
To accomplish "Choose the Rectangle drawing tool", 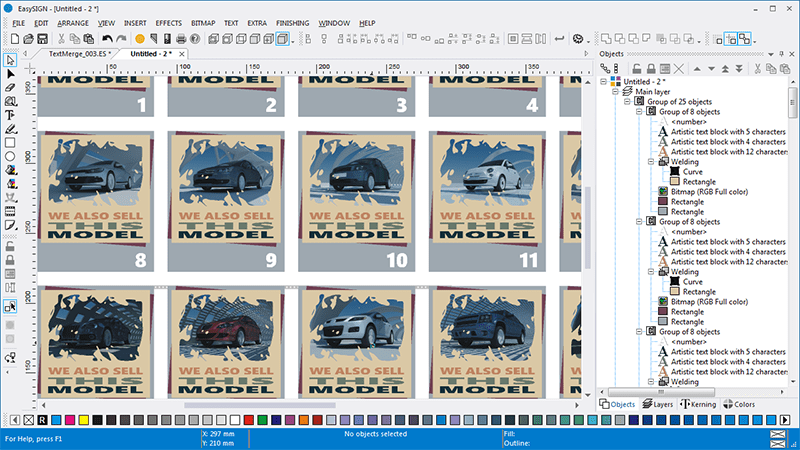I will (11, 143).
